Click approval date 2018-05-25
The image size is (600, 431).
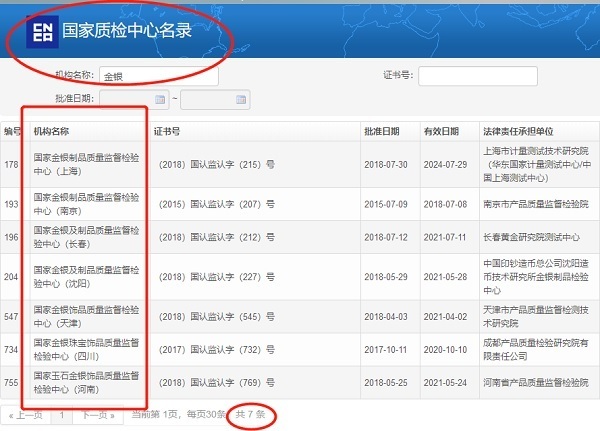pos(386,382)
